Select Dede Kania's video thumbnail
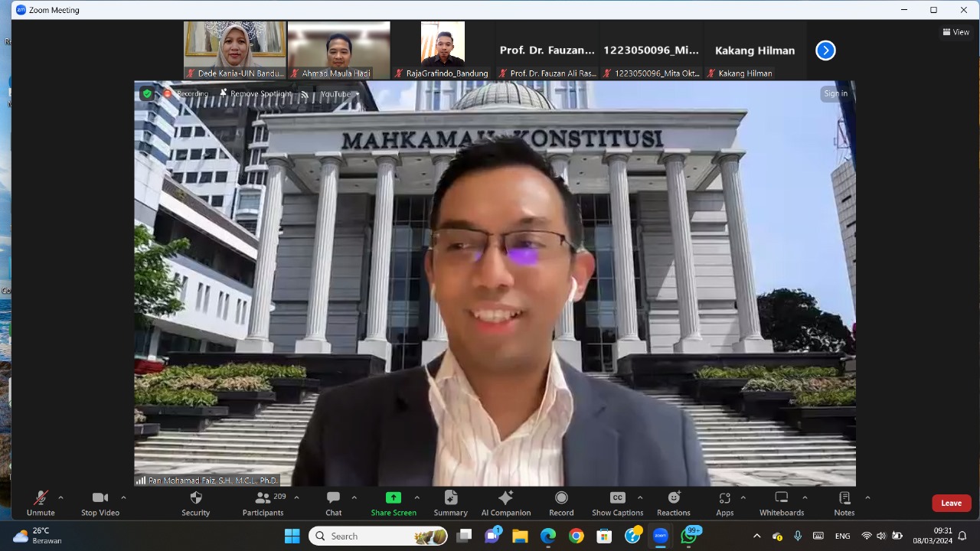The width and height of the screenshot is (980, 551). point(235,46)
